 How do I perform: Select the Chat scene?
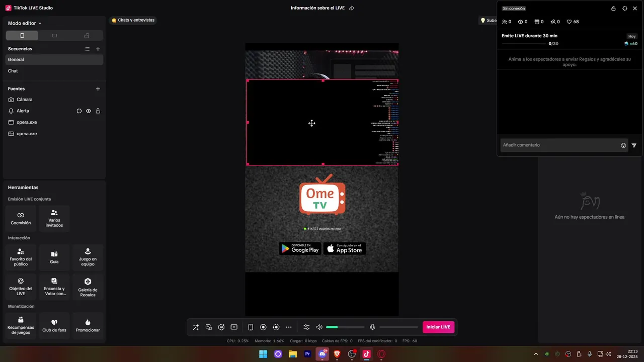point(54,71)
